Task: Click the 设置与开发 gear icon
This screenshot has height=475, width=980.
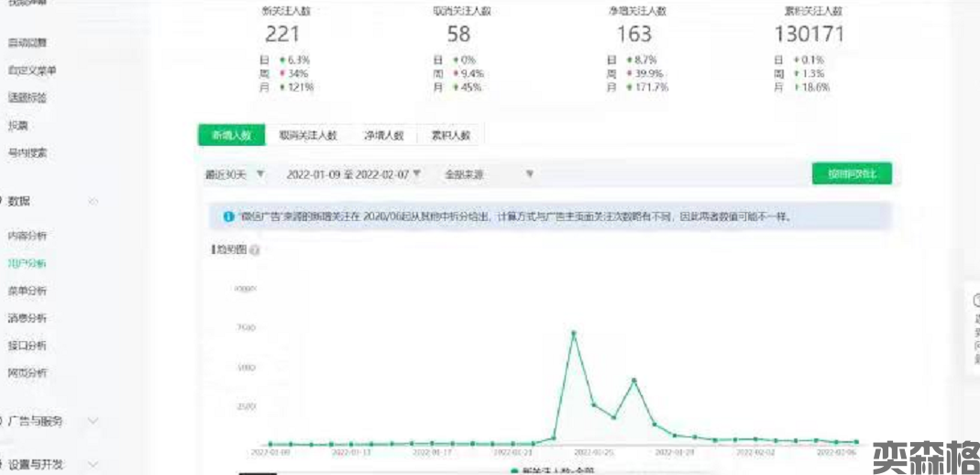Action: tap(2, 464)
